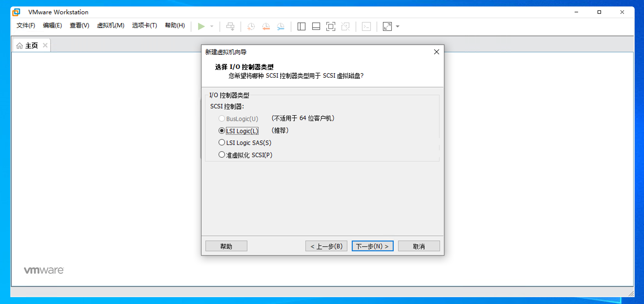Click the 上一步(B) button
Image resolution: width=644 pixels, height=304 pixels.
tap(326, 246)
